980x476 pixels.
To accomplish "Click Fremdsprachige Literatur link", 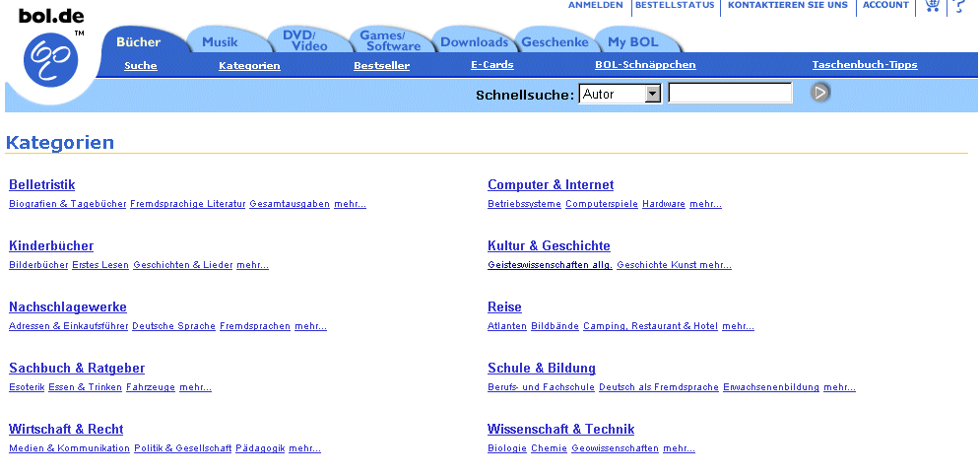I will [187, 204].
